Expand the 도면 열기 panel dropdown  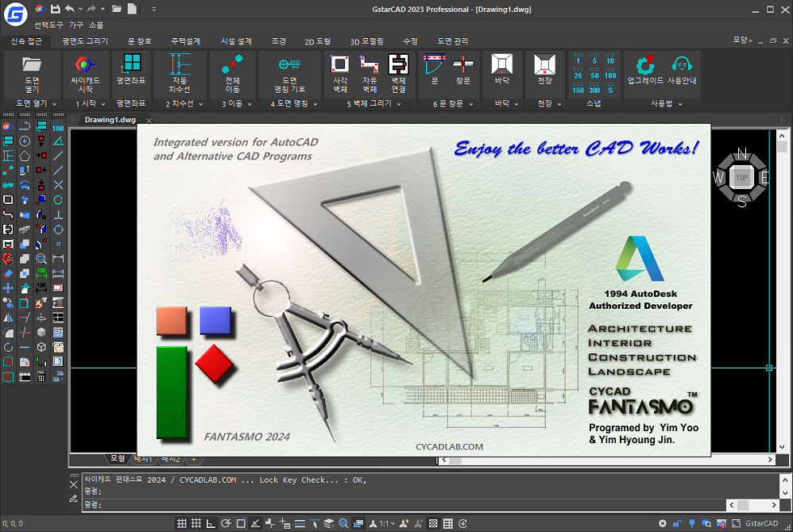pos(55,104)
